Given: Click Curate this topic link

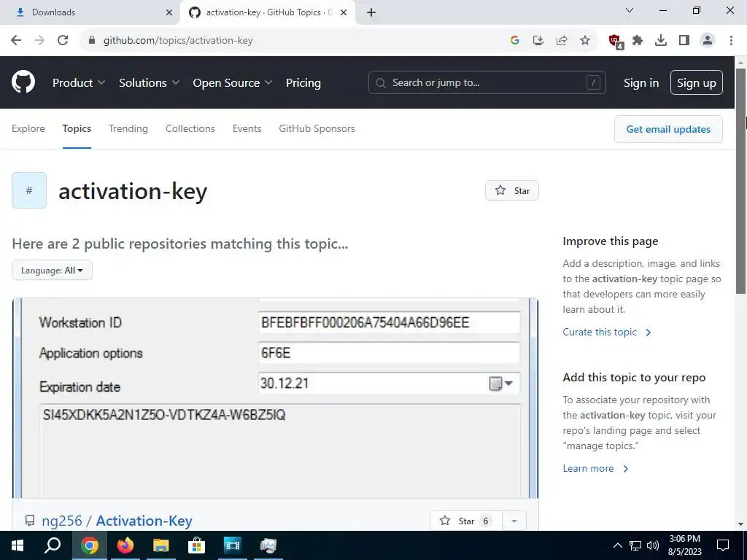Looking at the screenshot, I should pyautogui.click(x=607, y=332).
